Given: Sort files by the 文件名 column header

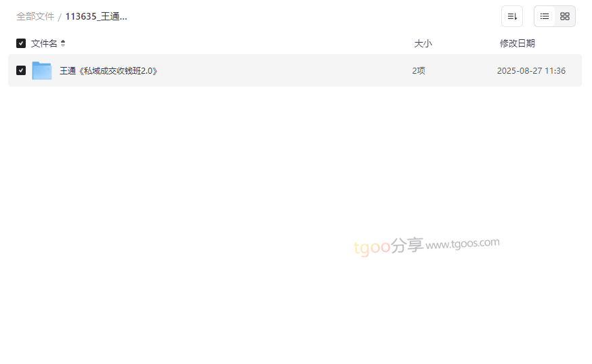Looking at the screenshot, I should [x=44, y=43].
